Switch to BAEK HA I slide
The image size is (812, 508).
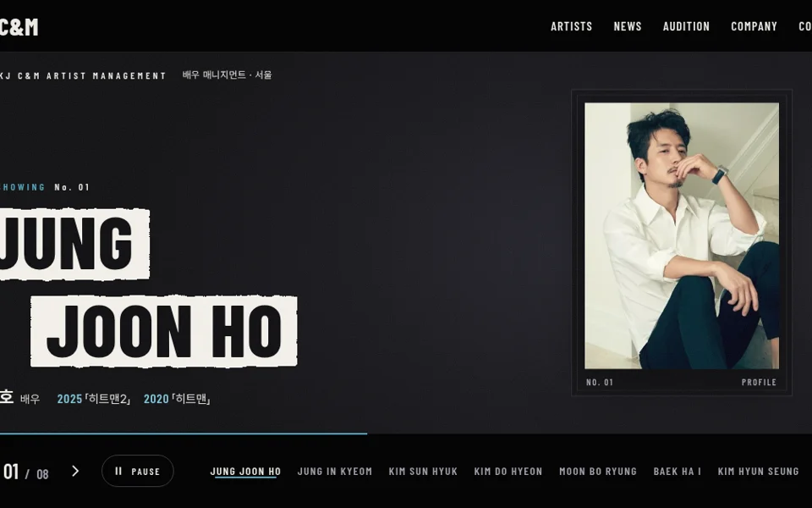(677, 472)
